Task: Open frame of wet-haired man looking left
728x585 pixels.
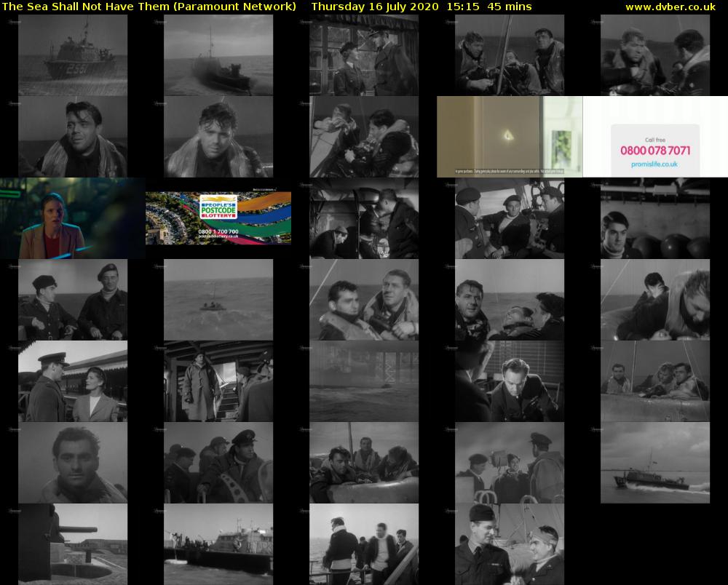Action: point(73,137)
